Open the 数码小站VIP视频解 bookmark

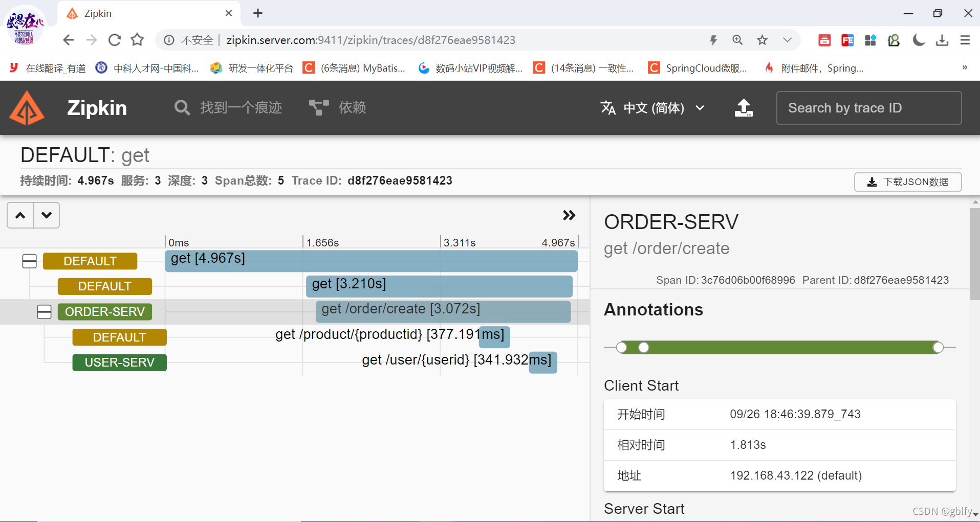(470, 68)
